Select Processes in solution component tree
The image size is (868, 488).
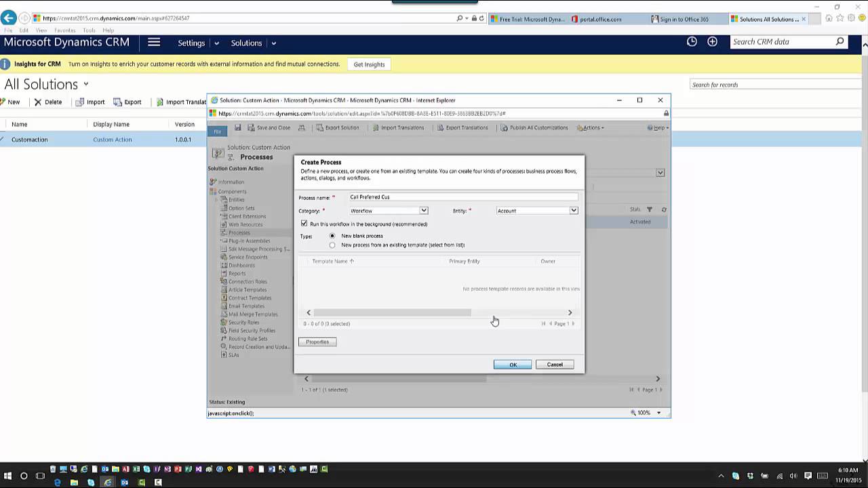pyautogui.click(x=239, y=232)
